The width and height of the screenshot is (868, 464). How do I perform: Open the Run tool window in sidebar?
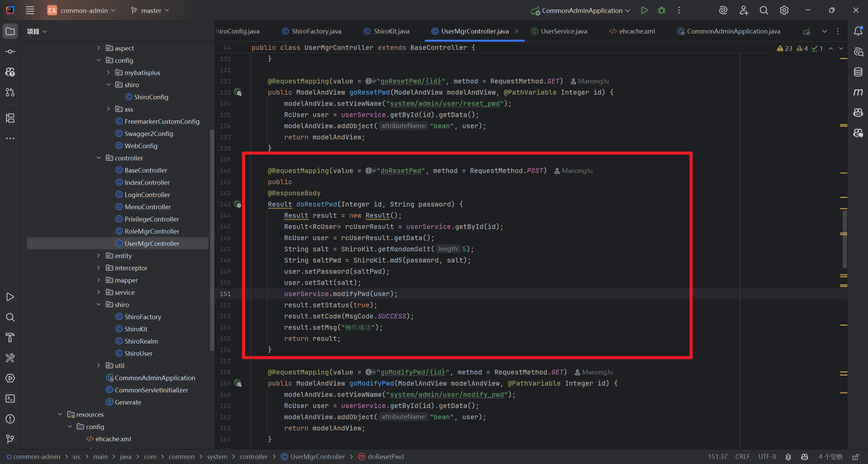pyautogui.click(x=10, y=297)
